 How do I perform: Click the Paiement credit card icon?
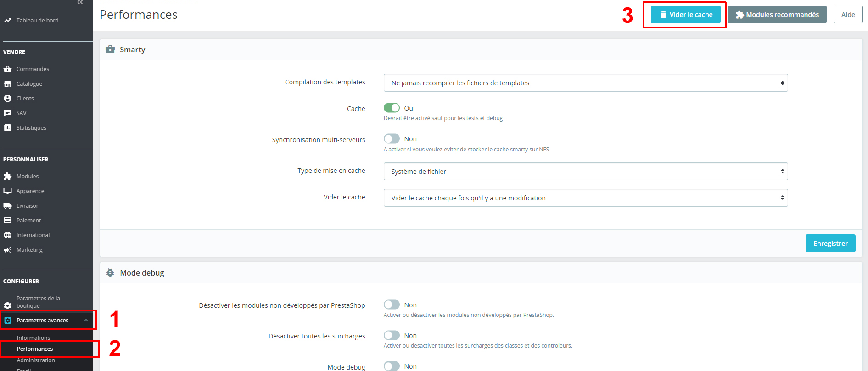pyautogui.click(x=7, y=221)
